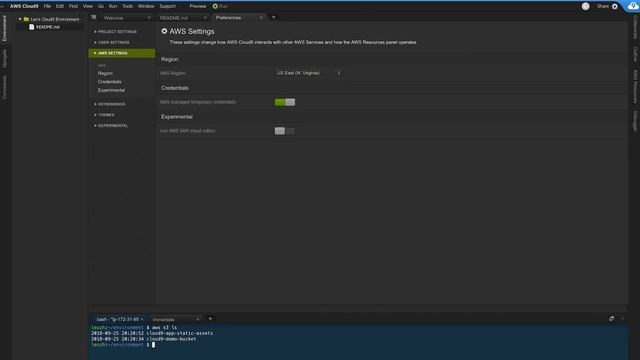
Task: Collapse the AWS Settings section
Action: click(122, 53)
